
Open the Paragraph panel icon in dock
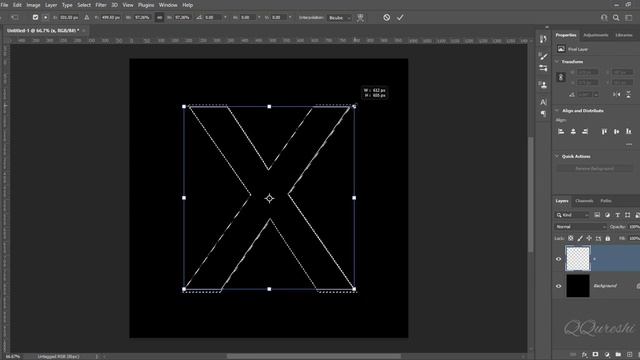pyautogui.click(x=543, y=113)
